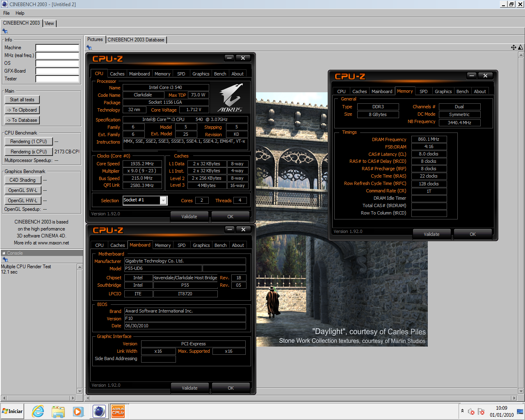This screenshot has width=525, height=420.
Task: Click the clock showing 10:09 in tray
Action: coord(501,408)
